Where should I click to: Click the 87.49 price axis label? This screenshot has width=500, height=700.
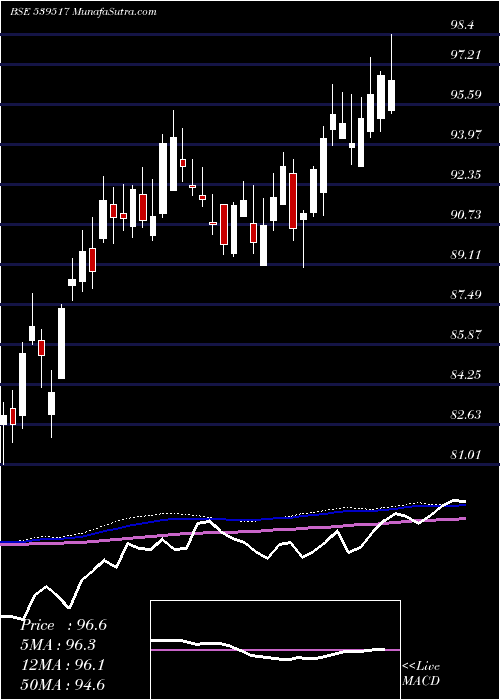coord(466,294)
